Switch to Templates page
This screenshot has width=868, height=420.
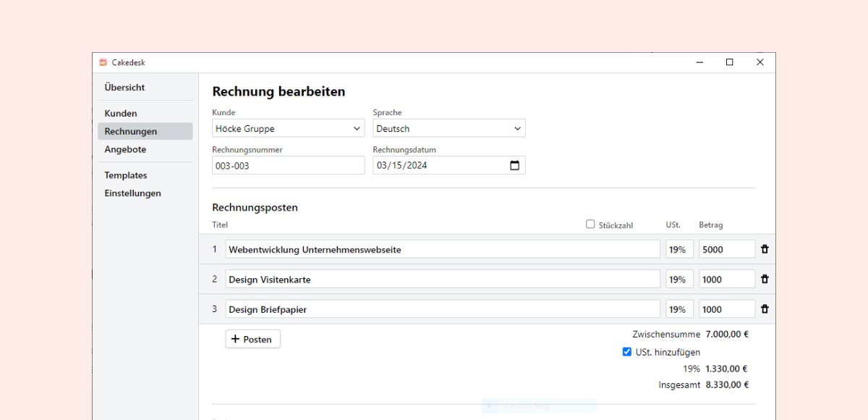(x=126, y=175)
